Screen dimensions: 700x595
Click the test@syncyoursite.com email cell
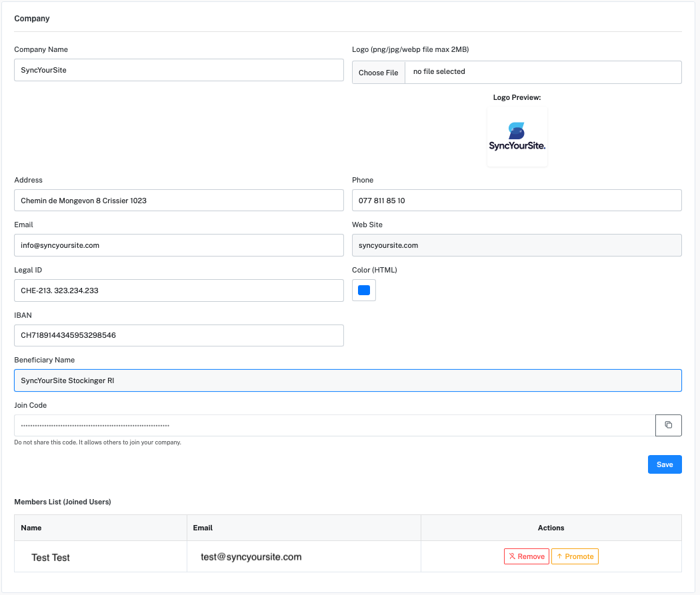251,557
